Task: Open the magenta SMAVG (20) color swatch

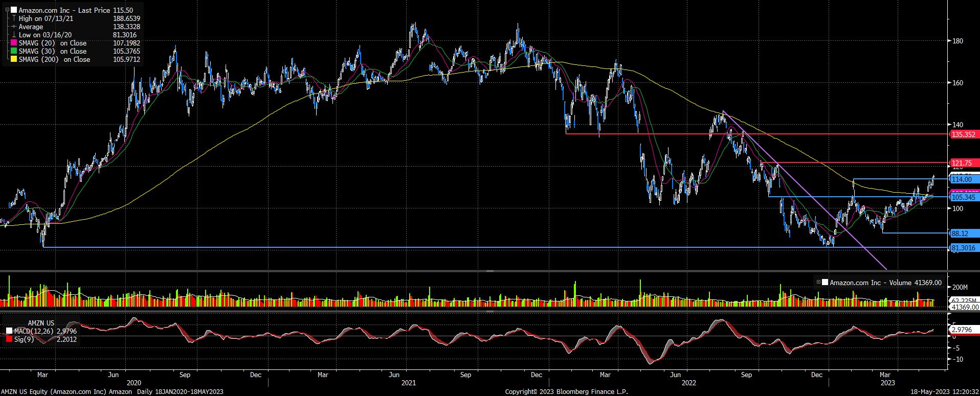Action: pyautogui.click(x=14, y=43)
